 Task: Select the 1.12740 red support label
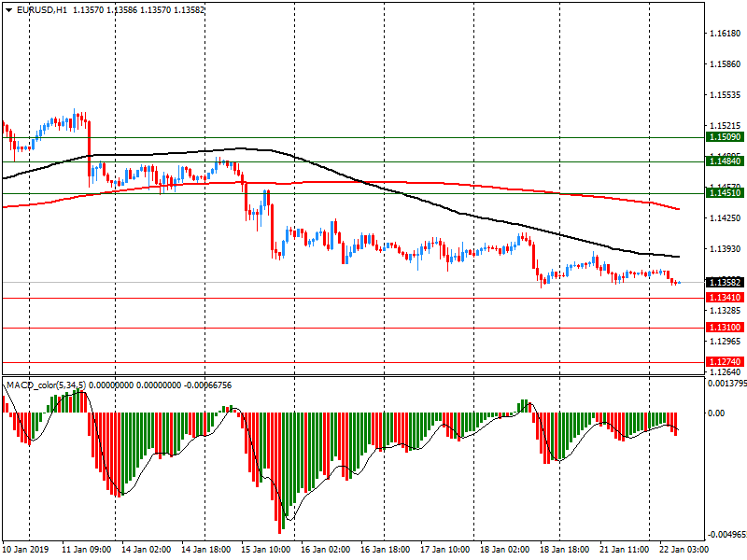[x=725, y=362]
